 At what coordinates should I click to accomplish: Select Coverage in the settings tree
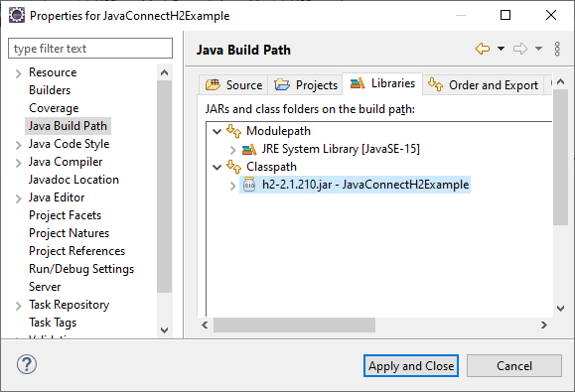[x=54, y=108]
